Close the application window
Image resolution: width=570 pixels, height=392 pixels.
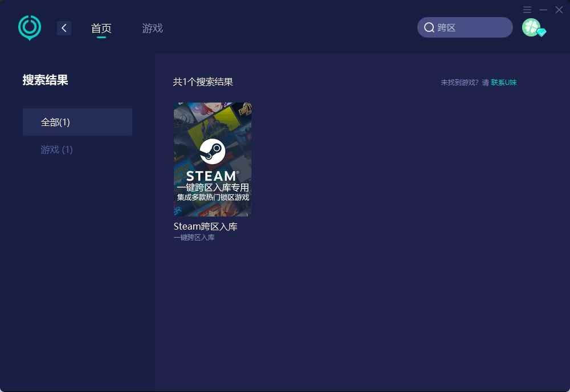[559, 10]
